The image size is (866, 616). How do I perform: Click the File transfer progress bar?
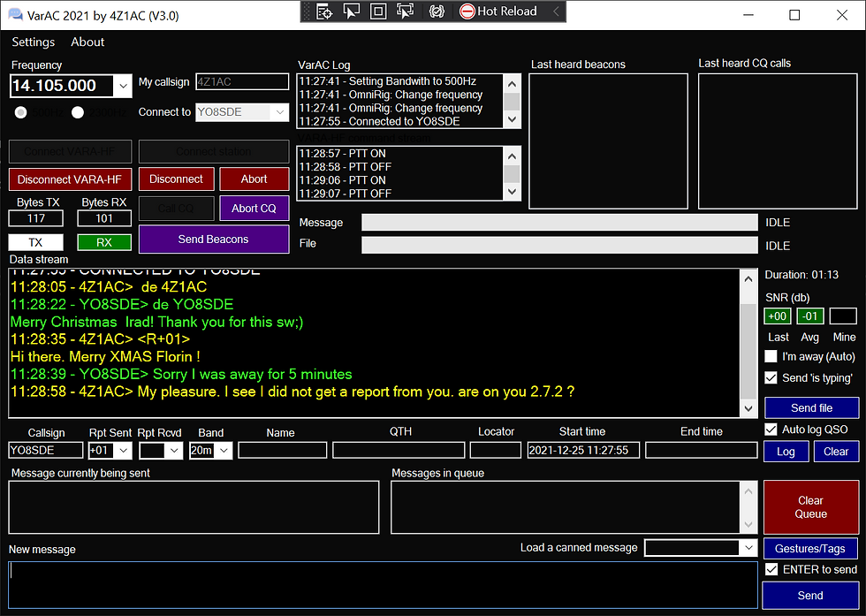tap(559, 246)
